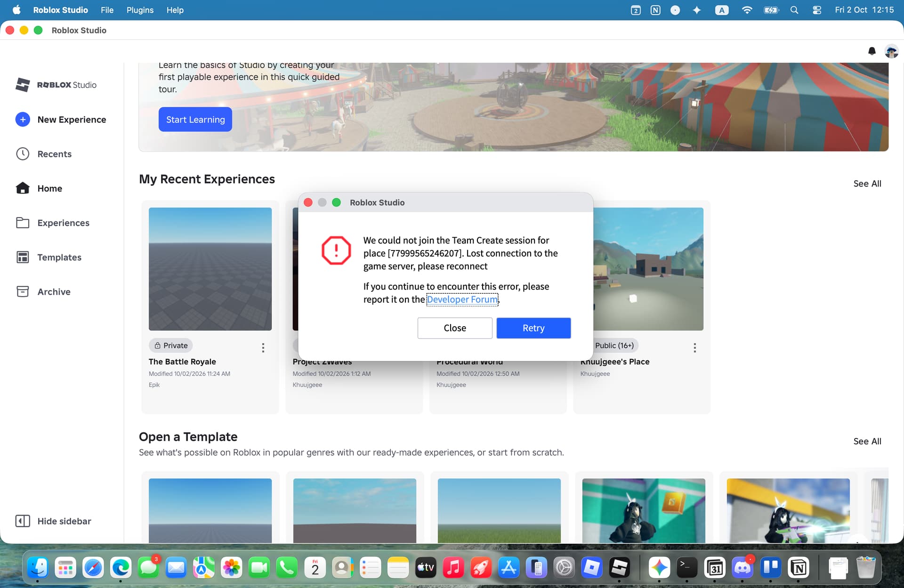Viewport: 904px width, 588px height.
Task: Open the notifications bell
Action: (x=872, y=51)
